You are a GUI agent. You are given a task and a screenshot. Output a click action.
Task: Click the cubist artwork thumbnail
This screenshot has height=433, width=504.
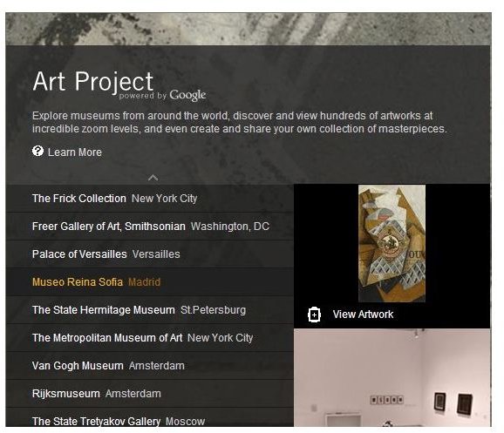coord(392,243)
